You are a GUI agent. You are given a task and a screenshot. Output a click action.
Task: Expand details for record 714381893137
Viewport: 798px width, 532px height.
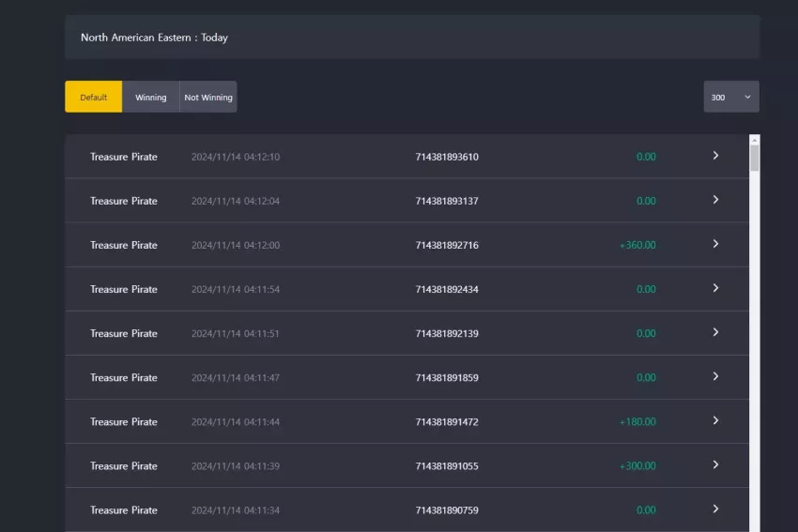point(715,200)
